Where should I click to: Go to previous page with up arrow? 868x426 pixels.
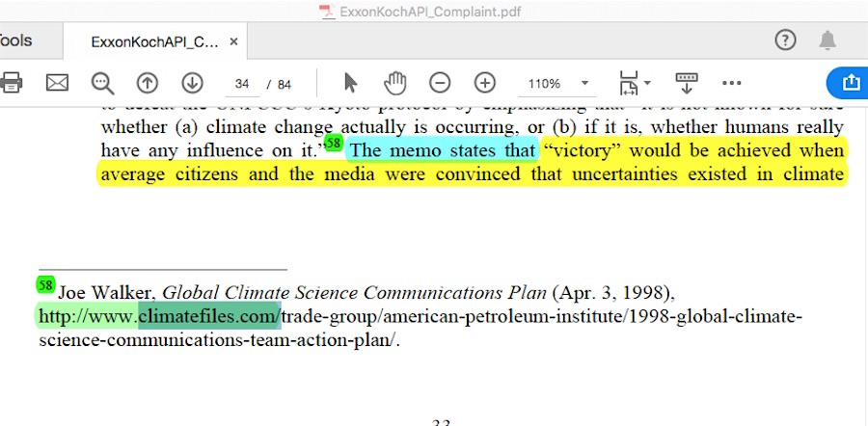pyautogui.click(x=147, y=83)
